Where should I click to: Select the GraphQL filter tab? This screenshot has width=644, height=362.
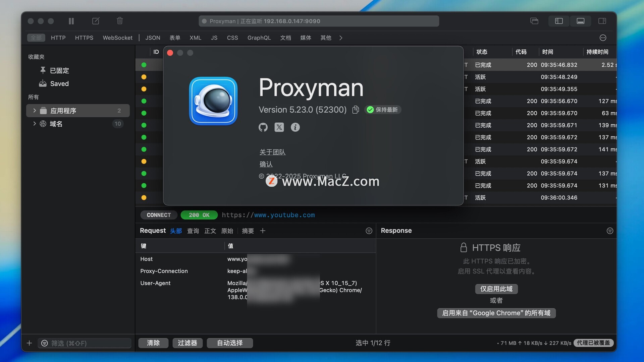(x=259, y=38)
